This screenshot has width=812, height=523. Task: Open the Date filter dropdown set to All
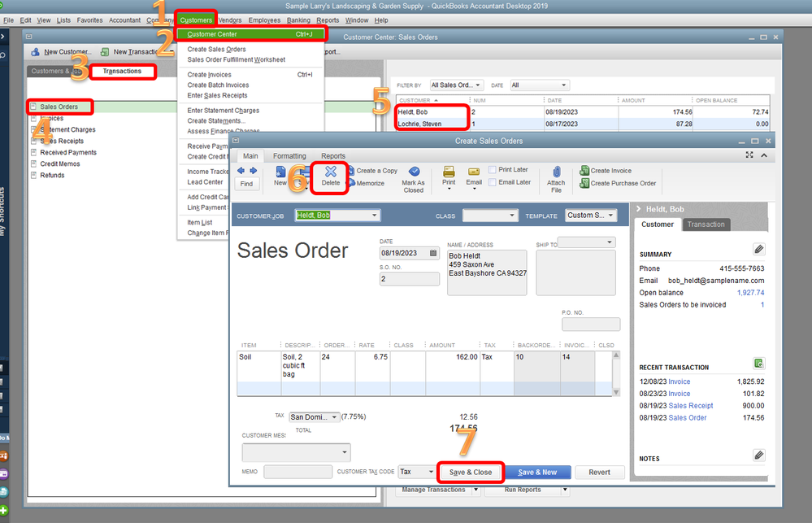564,85
